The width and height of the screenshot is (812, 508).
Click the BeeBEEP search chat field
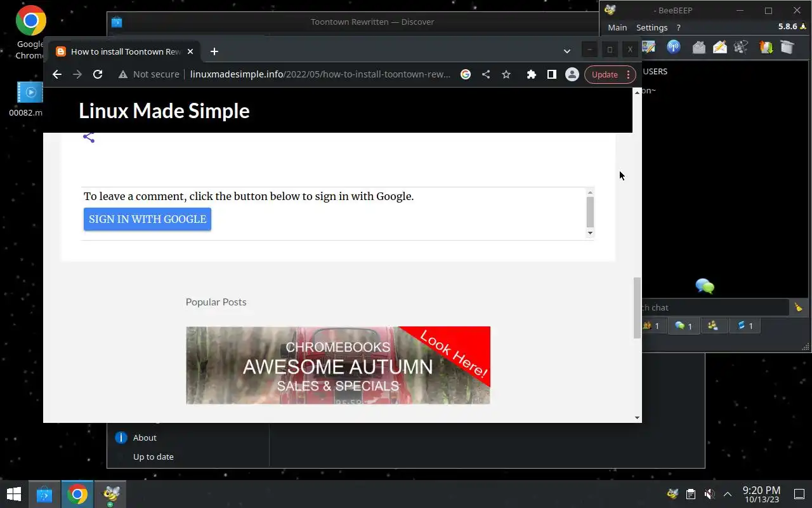tap(714, 307)
